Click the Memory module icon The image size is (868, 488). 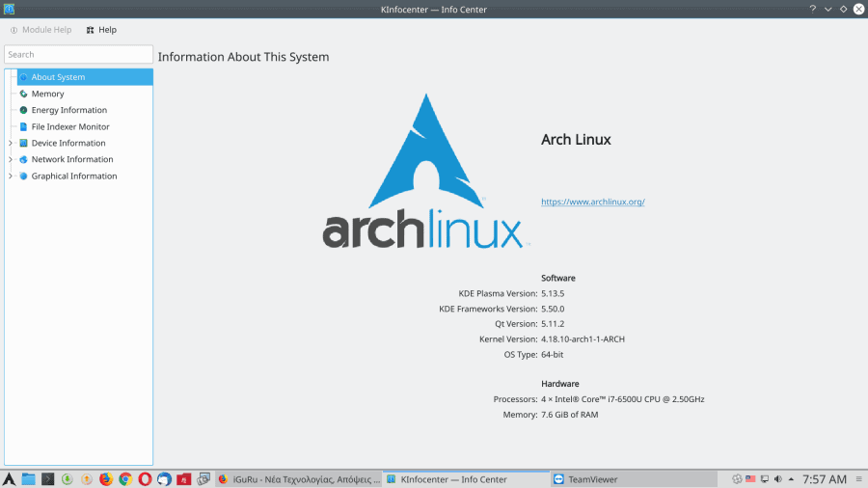click(23, 94)
